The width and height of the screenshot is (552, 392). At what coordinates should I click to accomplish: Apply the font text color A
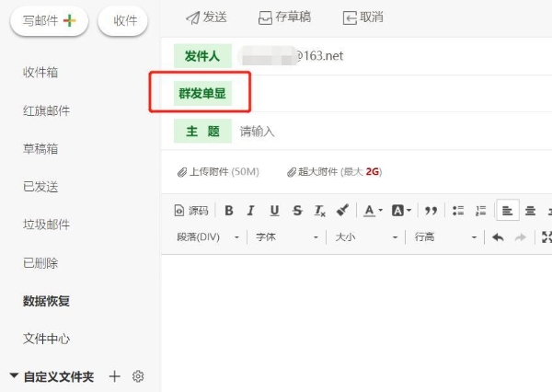tap(369, 211)
